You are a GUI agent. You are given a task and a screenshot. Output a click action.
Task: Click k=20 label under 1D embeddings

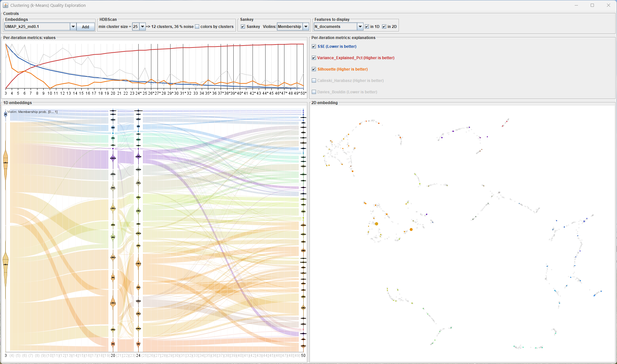pyautogui.click(x=113, y=356)
